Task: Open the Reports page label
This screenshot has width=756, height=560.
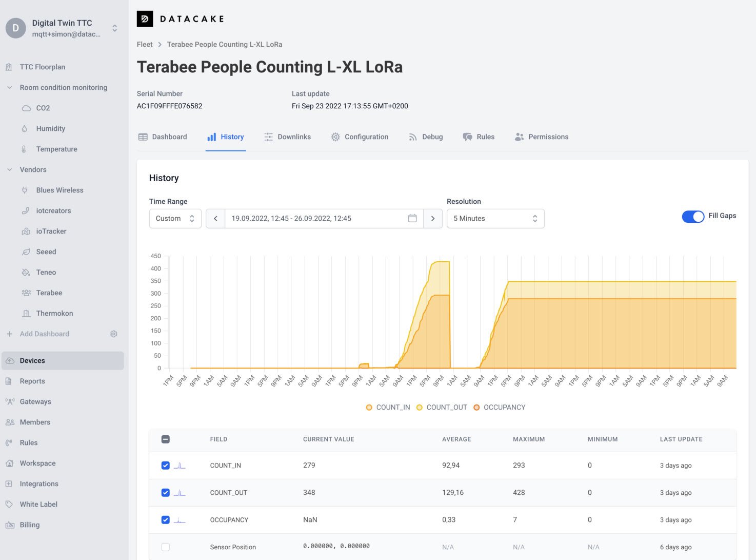Action: pos(32,381)
